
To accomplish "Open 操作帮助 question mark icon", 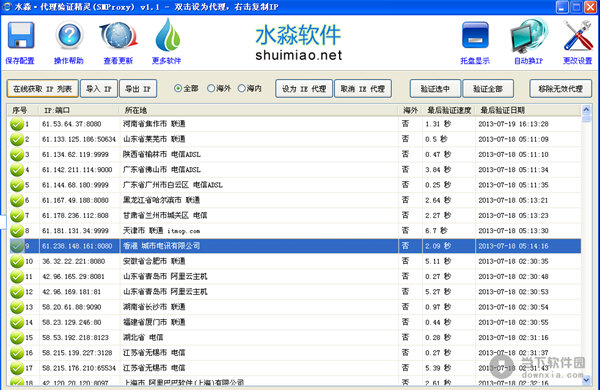I will [x=69, y=35].
